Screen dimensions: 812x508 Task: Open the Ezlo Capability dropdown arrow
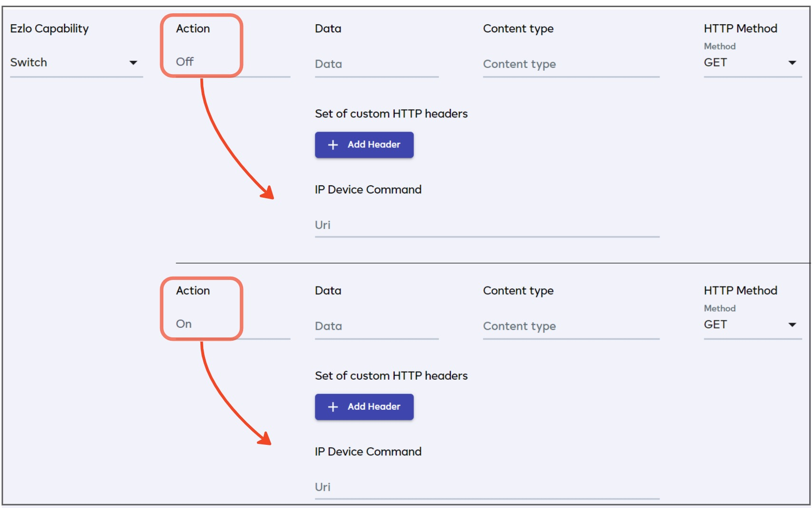[133, 63]
